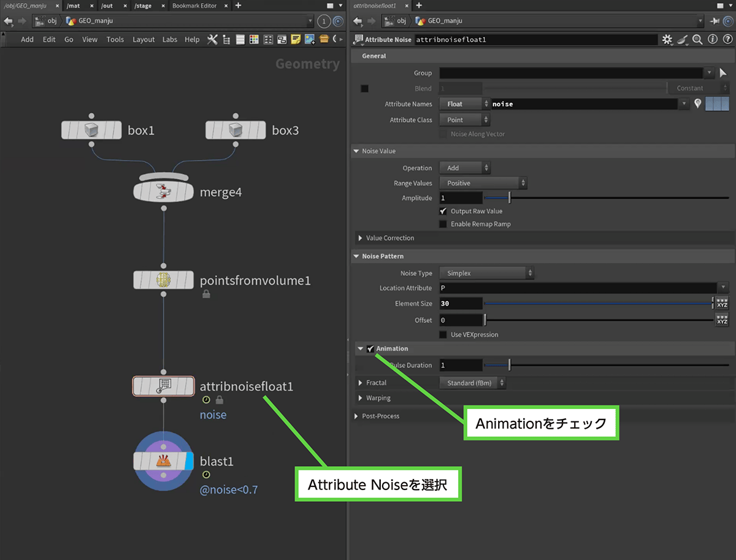The width and height of the screenshot is (736, 560).
Task: Click the pin icon in parameter pane
Action: 715,21
